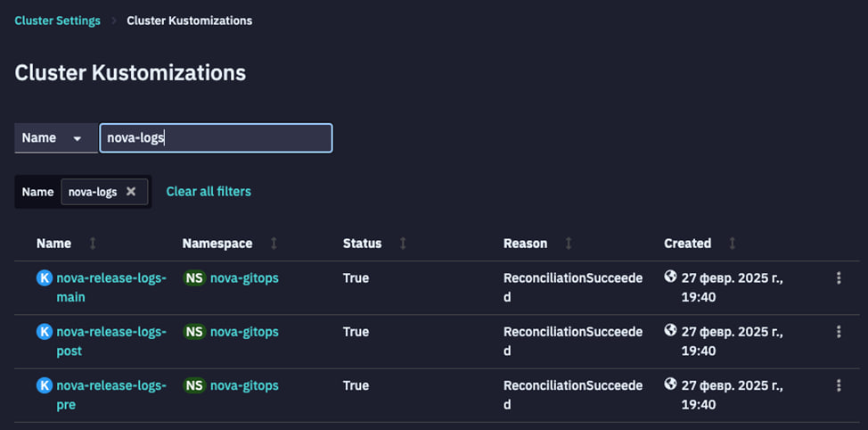The height and width of the screenshot is (430, 868).
Task: Click True status in nova-release-logs-main row
Action: point(356,278)
